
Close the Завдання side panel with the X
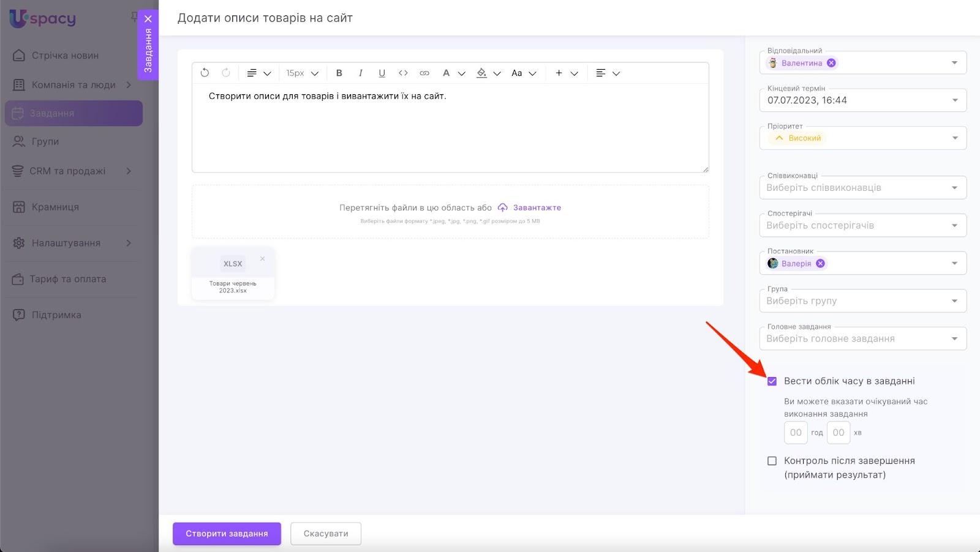tap(148, 19)
